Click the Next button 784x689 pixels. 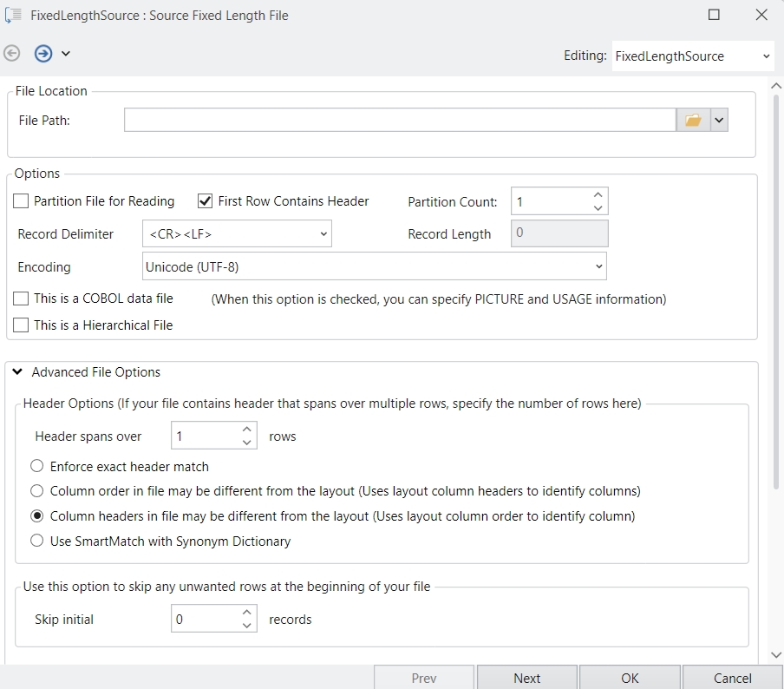[x=526, y=678]
